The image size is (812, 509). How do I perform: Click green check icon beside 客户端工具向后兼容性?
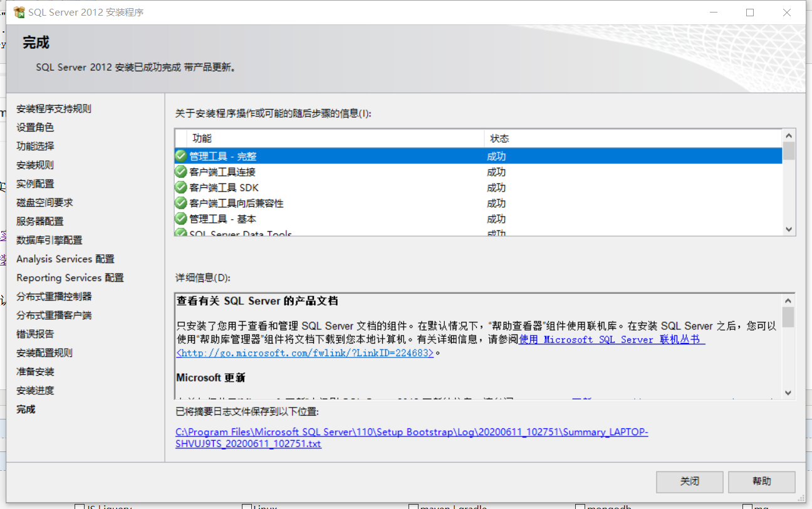tap(181, 203)
